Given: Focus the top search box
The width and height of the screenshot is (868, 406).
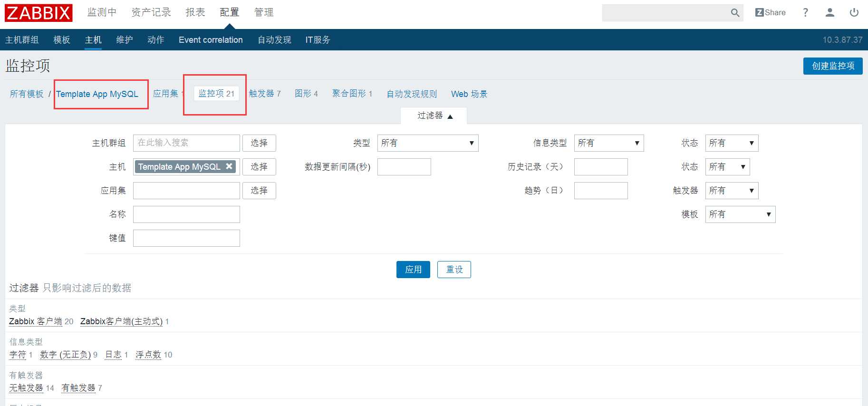Looking at the screenshot, I should point(665,13).
